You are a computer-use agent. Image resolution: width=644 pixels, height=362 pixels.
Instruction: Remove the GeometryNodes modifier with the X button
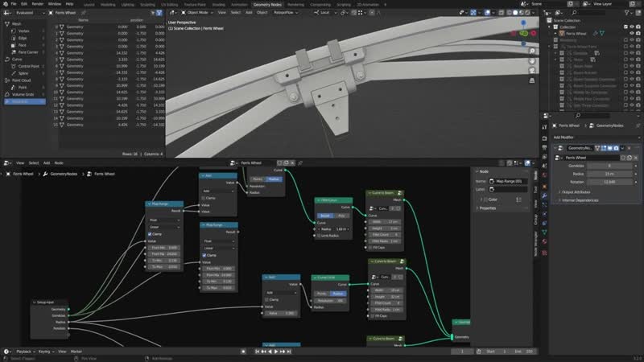coord(629,148)
